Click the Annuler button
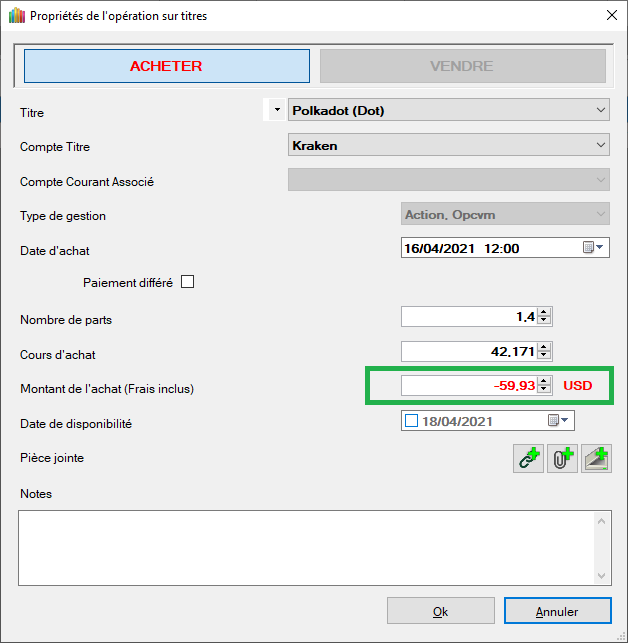This screenshot has width=628, height=643. 557,611
